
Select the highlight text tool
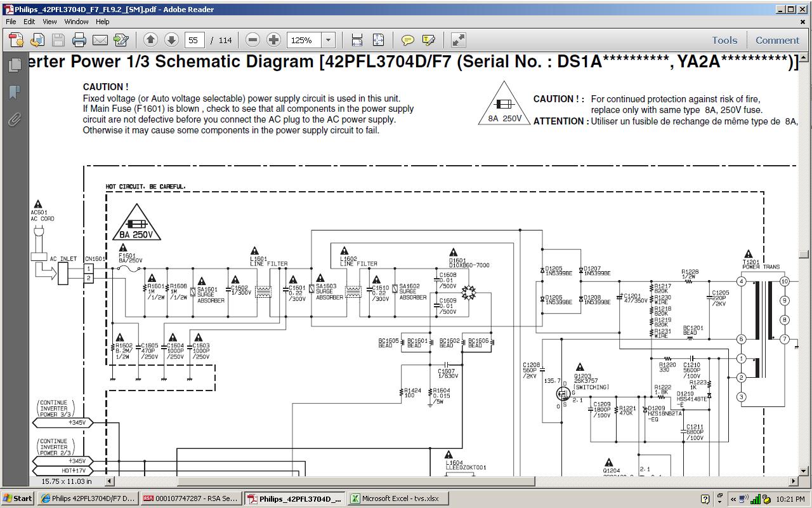click(429, 40)
